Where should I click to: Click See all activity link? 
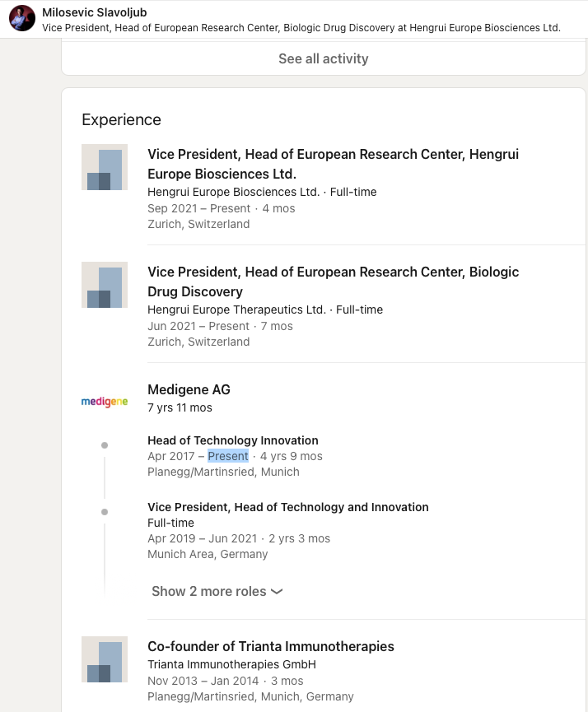coord(323,58)
